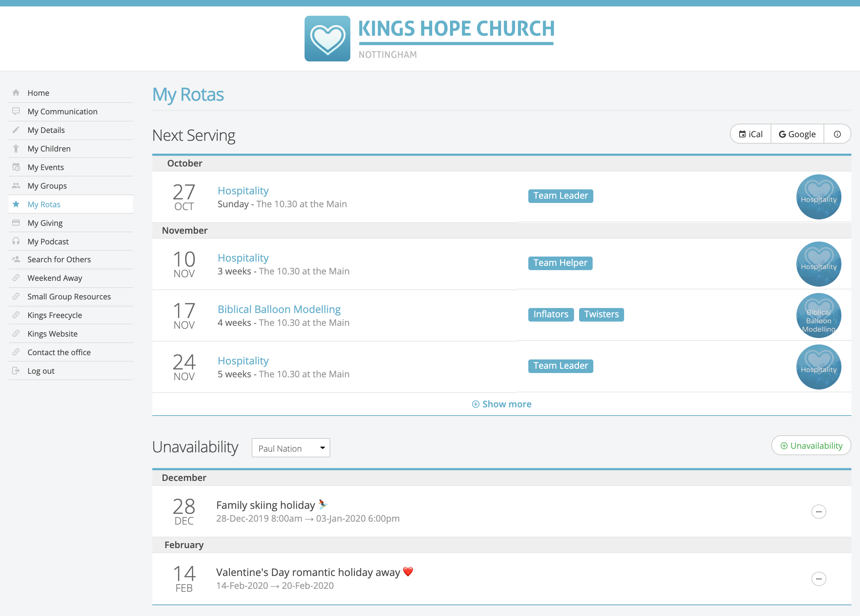This screenshot has height=616, width=860.
Task: Open the Home page via the house icon
Action: [16, 93]
